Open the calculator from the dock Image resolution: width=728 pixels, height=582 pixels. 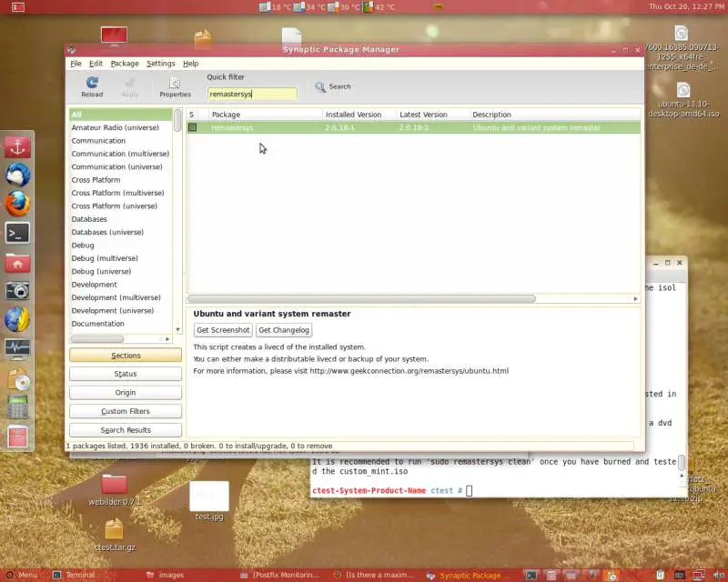17,407
